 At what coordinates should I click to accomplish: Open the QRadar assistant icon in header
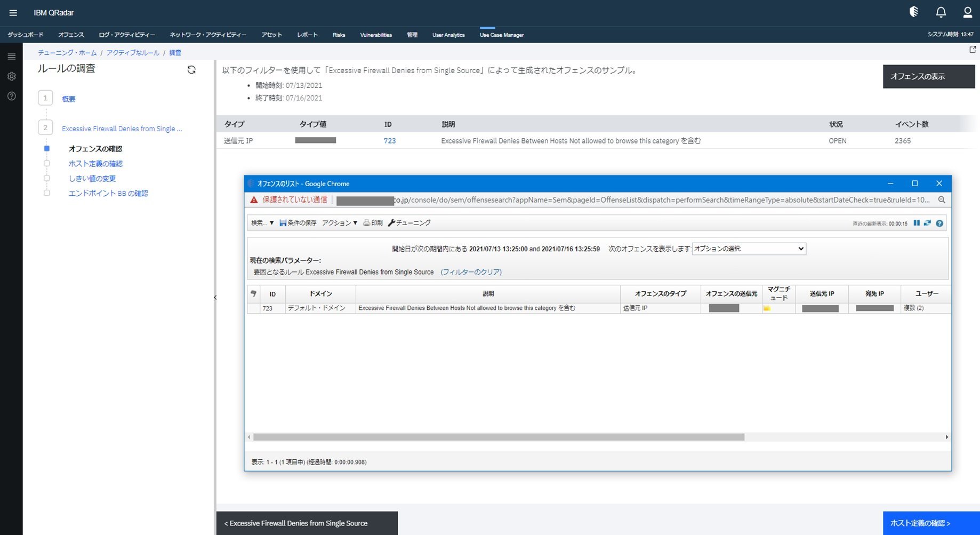point(914,12)
